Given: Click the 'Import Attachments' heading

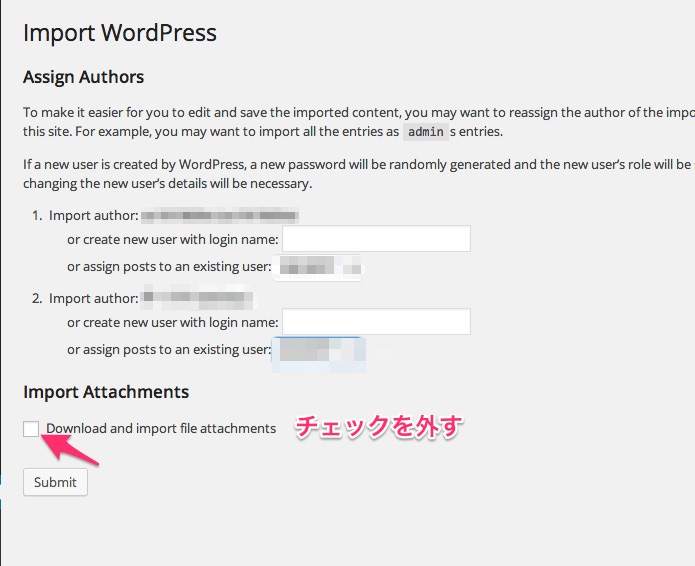Looking at the screenshot, I should pyautogui.click(x=106, y=392).
